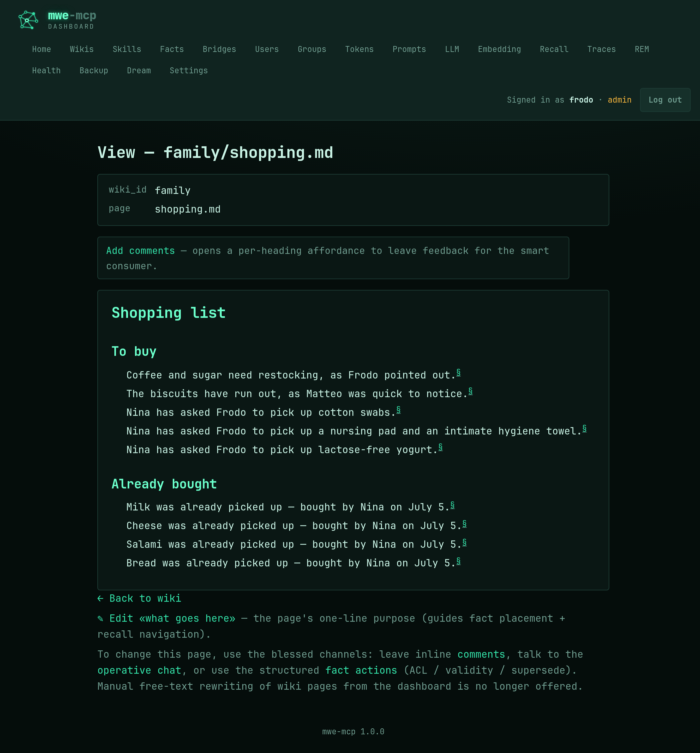Click the Log out button

coord(665,100)
